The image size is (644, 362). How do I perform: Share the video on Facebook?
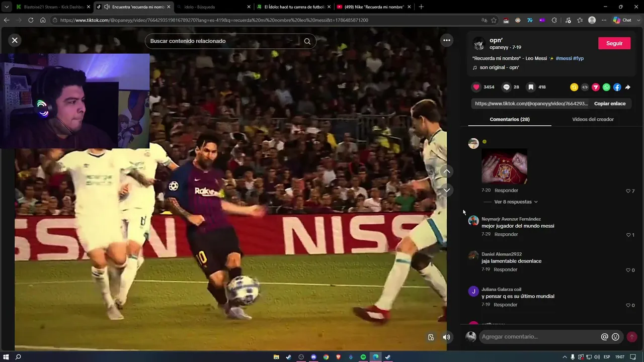tap(617, 87)
